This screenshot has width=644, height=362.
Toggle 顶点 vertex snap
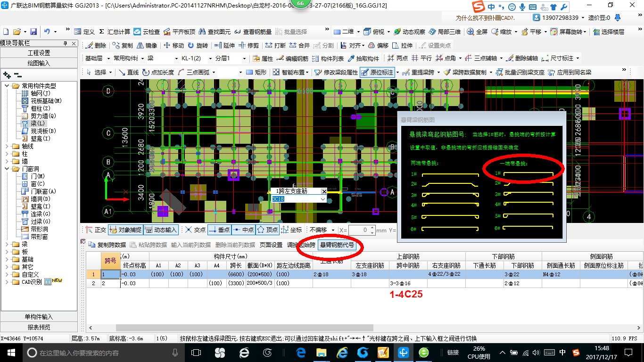268,230
